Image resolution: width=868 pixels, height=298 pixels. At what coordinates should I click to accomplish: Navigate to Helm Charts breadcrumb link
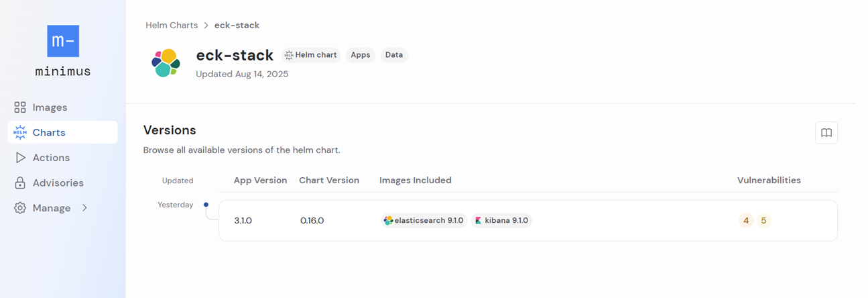tap(172, 26)
